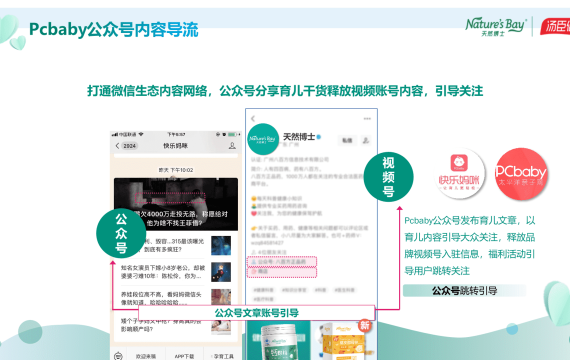Tap the keyboard switch icon in the bottom menu
Screen dimensions: 570x360
click(x=118, y=356)
